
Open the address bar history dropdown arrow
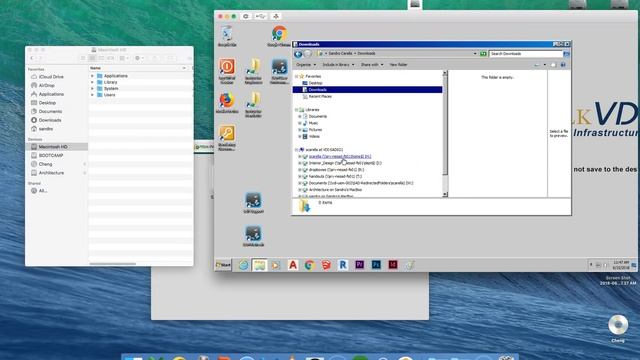(x=475, y=54)
